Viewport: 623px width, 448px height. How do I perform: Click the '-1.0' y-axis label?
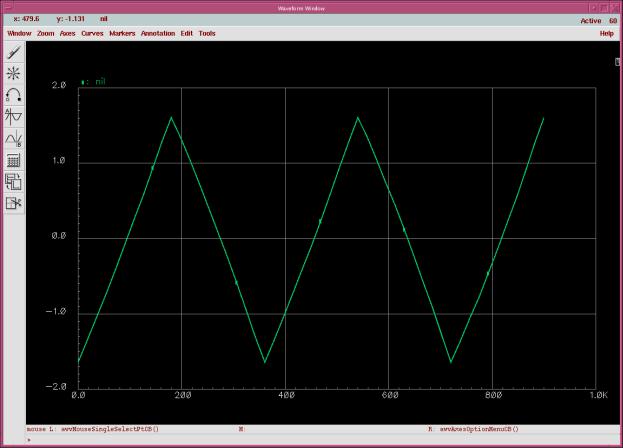coord(56,311)
